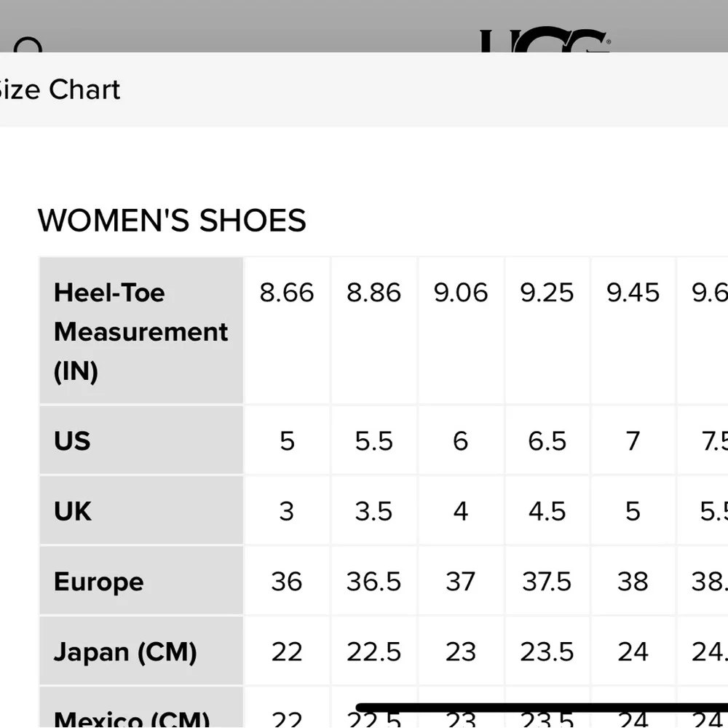Pick size 4 in the UK row
The image size is (728, 728).
[x=461, y=510]
